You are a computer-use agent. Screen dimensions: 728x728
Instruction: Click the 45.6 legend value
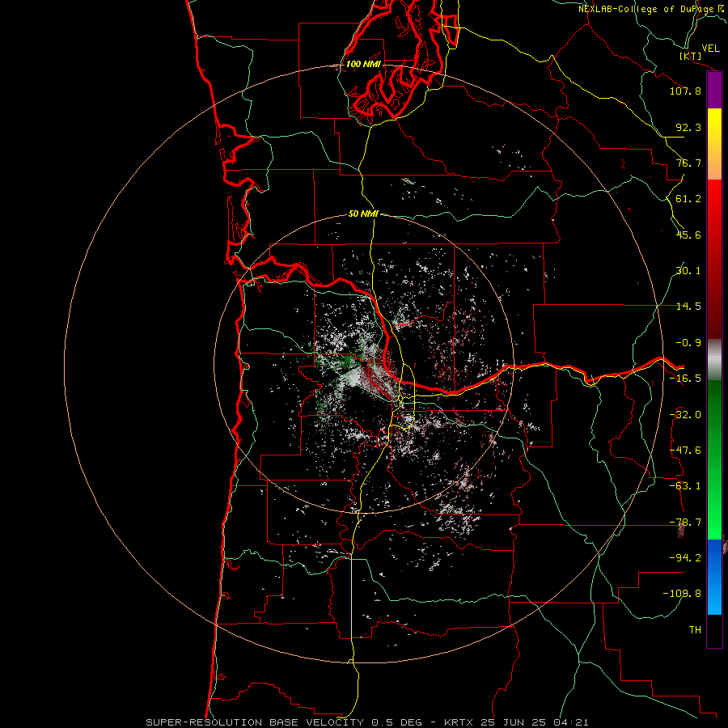click(x=688, y=235)
